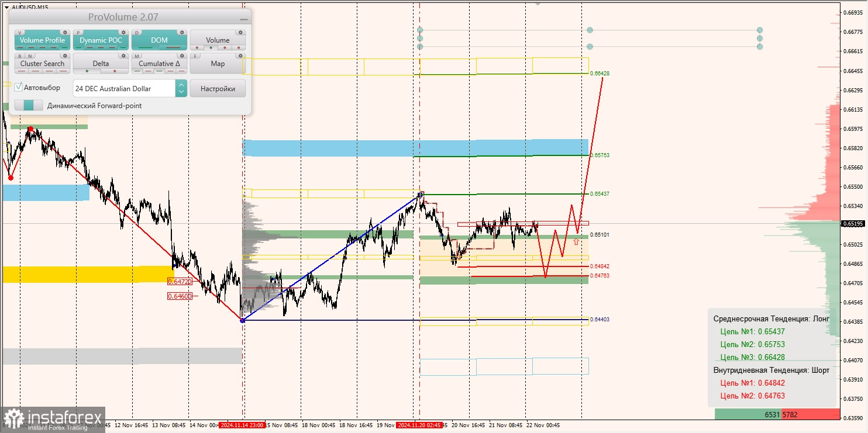The image size is (868, 433).
Task: Select the 0.65101 level label
Action: coord(600,234)
